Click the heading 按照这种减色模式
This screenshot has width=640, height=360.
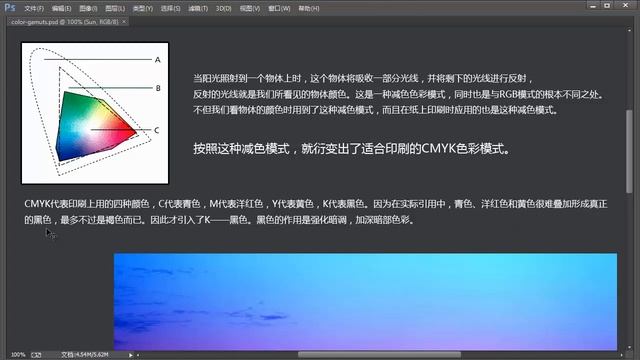(352, 148)
